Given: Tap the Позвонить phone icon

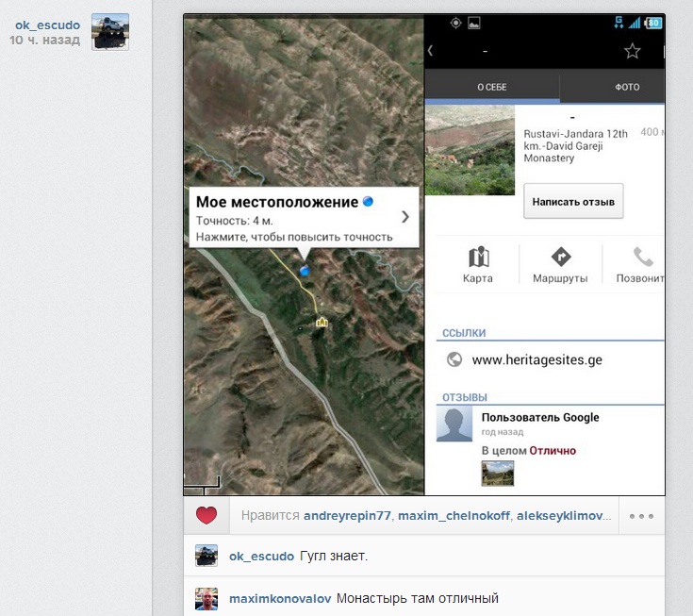Looking at the screenshot, I should pyautogui.click(x=643, y=257).
